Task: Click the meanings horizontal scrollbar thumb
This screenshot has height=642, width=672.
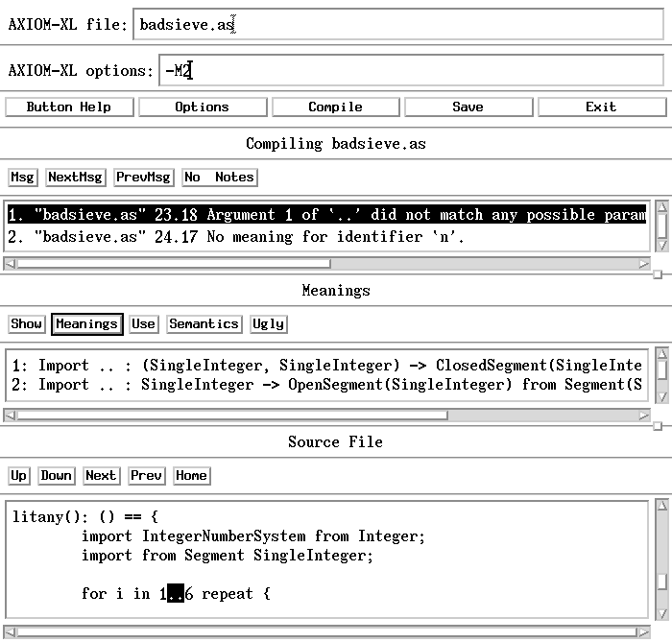Action: click(x=232, y=415)
